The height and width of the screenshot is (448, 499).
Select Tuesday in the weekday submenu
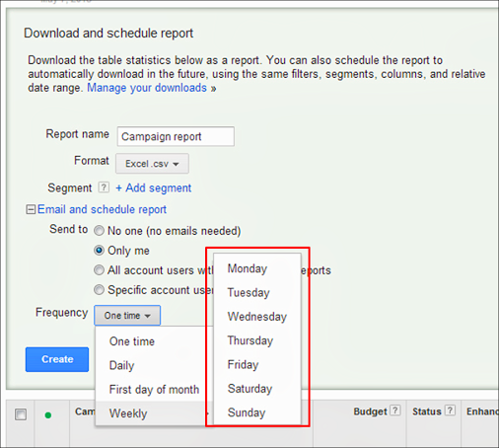click(257, 292)
